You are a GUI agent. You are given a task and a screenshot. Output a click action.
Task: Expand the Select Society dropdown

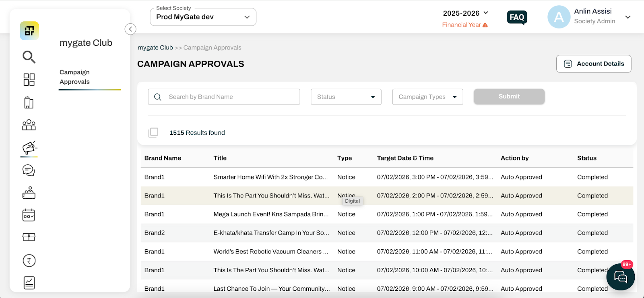[x=203, y=17]
